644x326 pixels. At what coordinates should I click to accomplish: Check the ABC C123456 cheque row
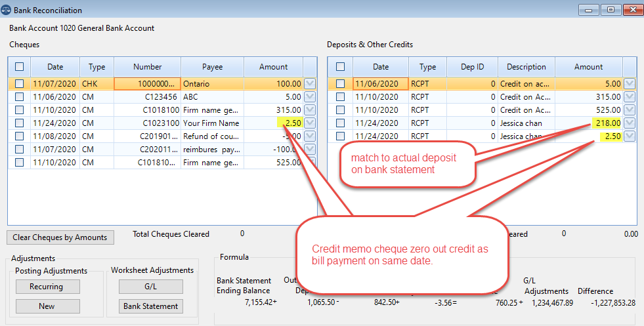19,97
